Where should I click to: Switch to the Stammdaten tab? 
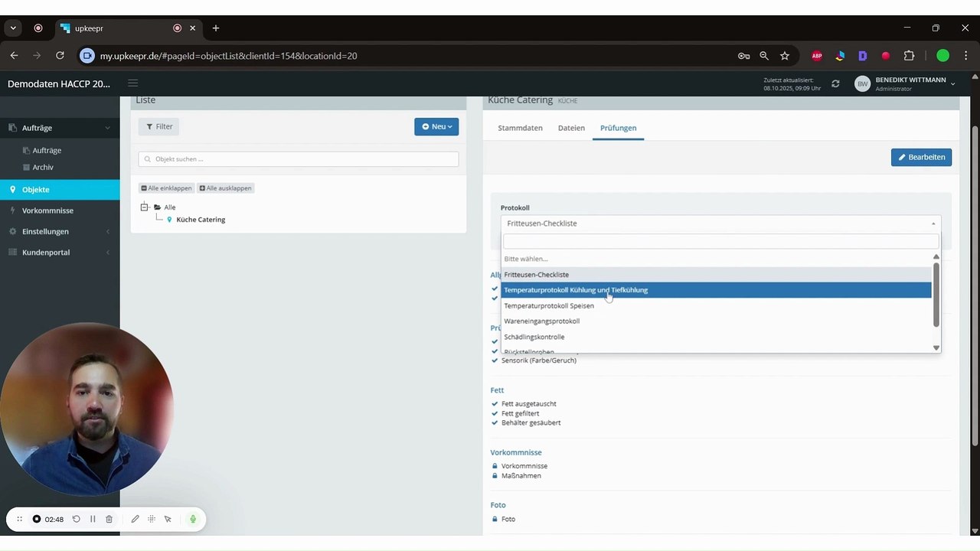click(520, 128)
